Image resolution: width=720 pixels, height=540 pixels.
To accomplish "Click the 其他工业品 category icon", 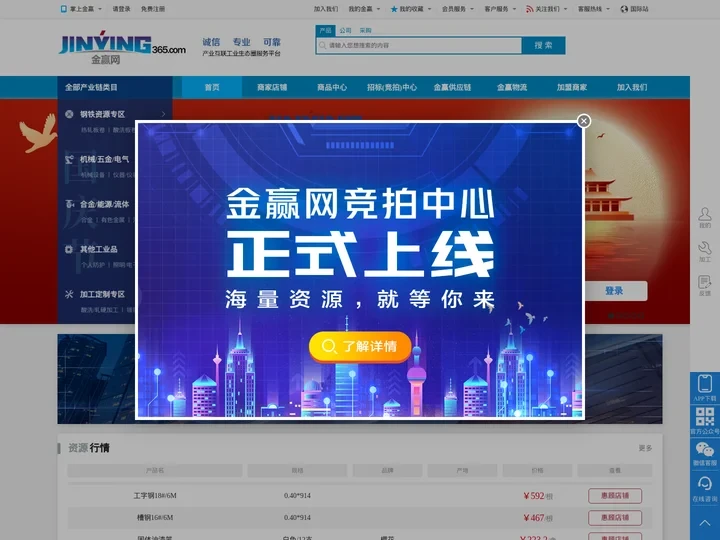I will click(x=69, y=249).
